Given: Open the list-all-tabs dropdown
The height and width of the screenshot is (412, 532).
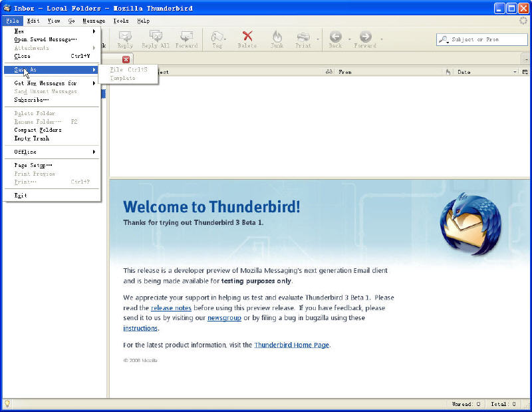Looking at the screenshot, I should coord(526,59).
